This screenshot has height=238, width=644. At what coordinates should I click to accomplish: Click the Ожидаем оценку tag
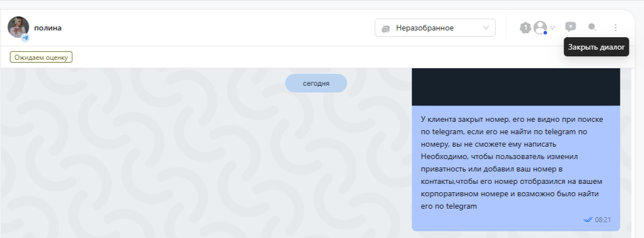point(41,57)
